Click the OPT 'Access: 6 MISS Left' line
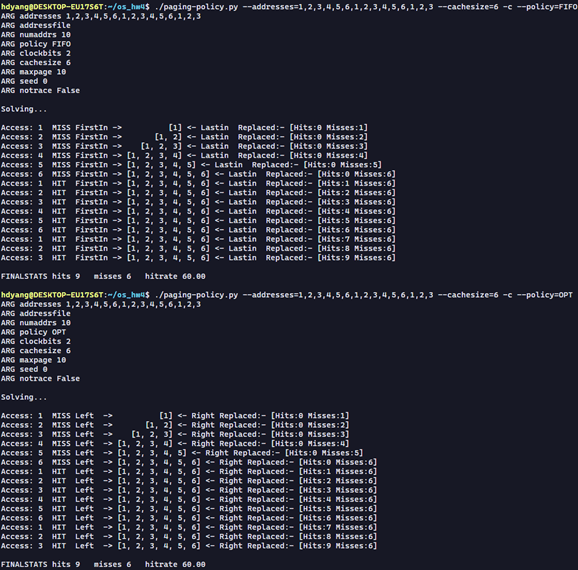Screen dimensions: 578x570 click(189, 462)
